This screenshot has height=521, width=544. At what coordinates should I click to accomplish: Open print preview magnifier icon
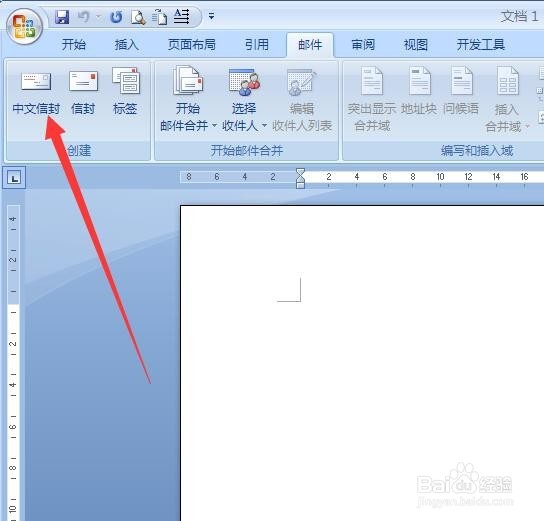pyautogui.click(x=138, y=17)
